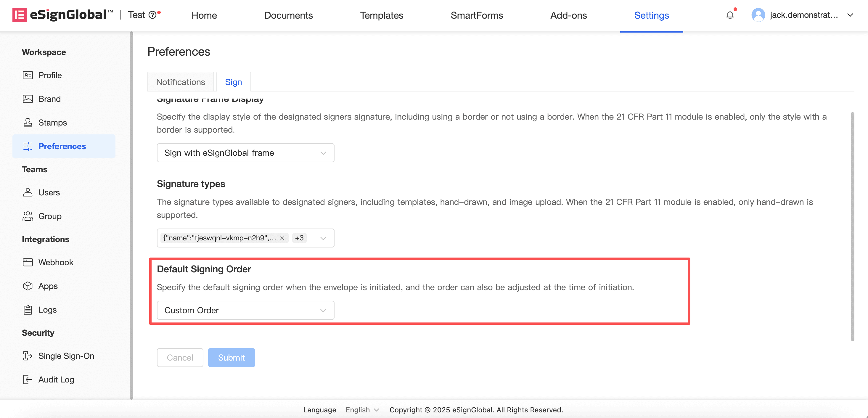Image resolution: width=868 pixels, height=418 pixels.
Task: Click the Apps cube icon
Action: point(28,286)
